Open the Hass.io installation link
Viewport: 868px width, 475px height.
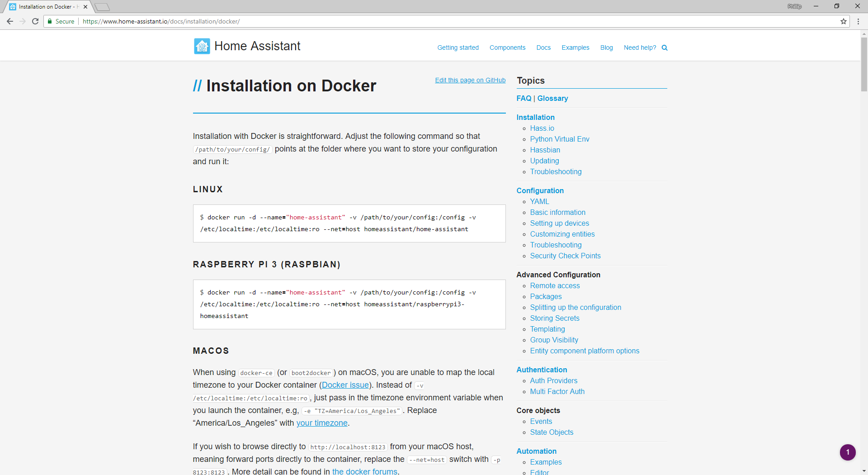click(542, 128)
